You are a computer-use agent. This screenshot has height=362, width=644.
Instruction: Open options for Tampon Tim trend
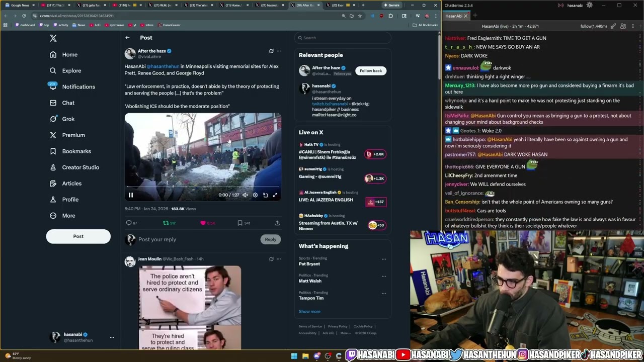pyautogui.click(x=384, y=294)
